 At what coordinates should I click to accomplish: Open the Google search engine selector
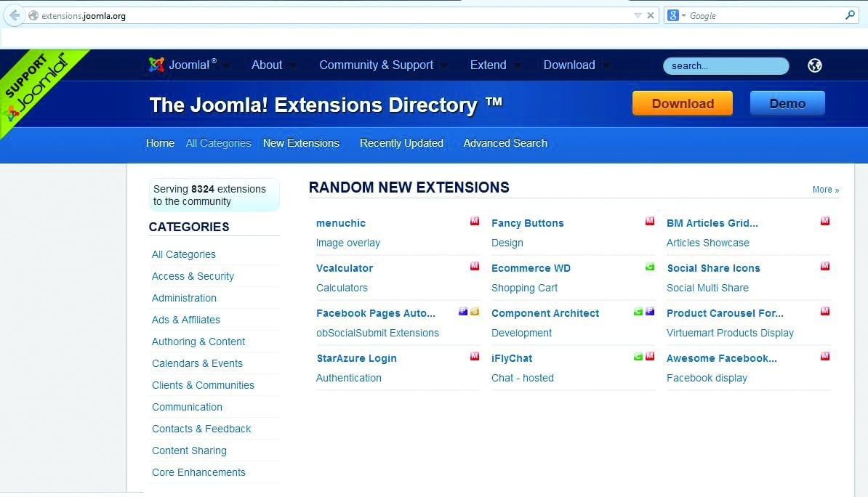pos(677,15)
